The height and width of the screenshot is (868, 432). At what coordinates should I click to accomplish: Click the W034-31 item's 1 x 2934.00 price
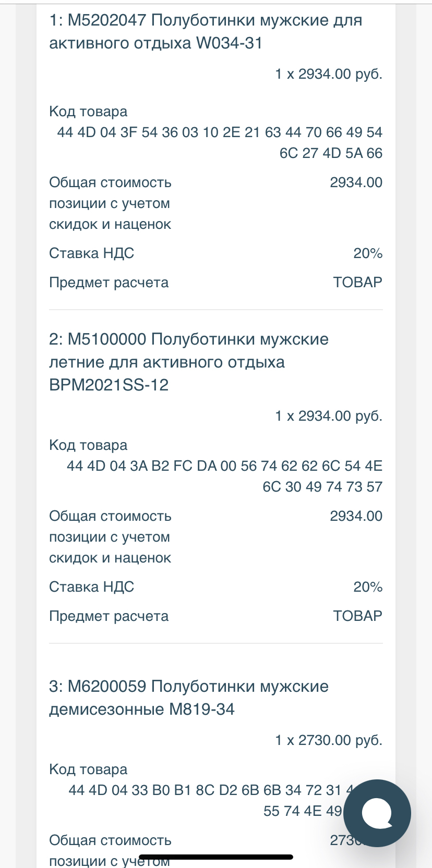point(329,74)
